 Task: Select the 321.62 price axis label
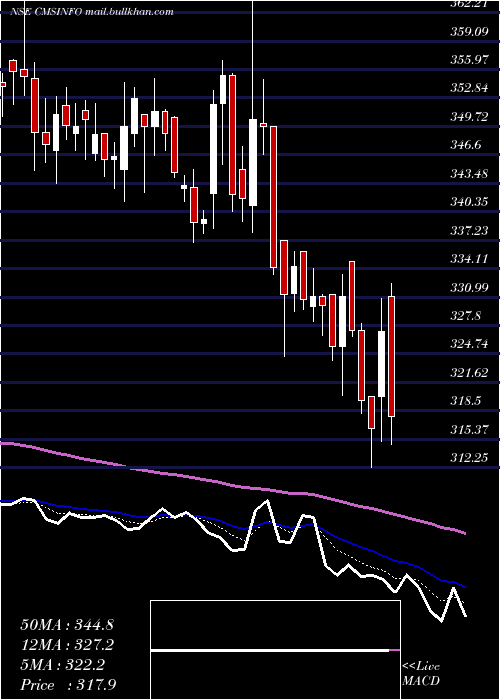pyautogui.click(x=469, y=373)
